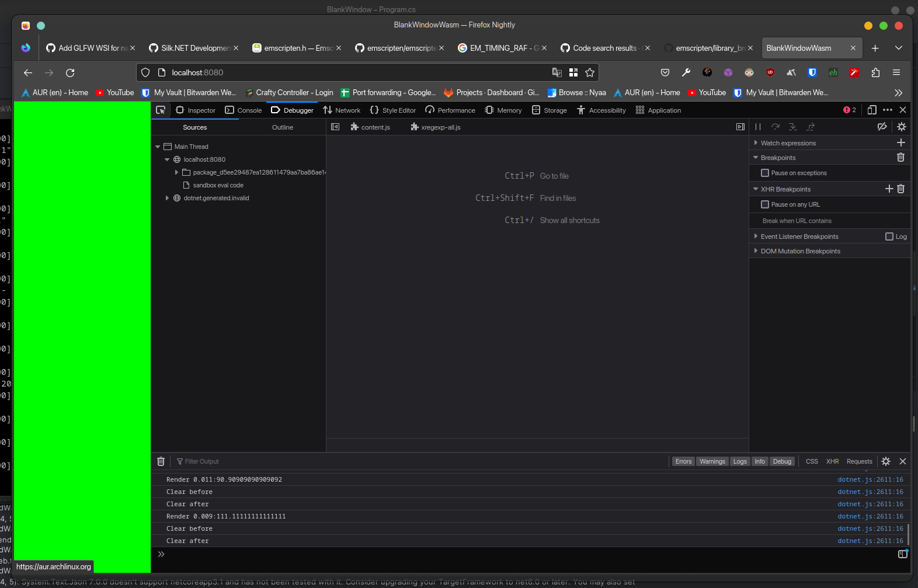This screenshot has width=918, height=588.
Task: Toggle the sources sidebar collapse icon
Action: tap(335, 127)
